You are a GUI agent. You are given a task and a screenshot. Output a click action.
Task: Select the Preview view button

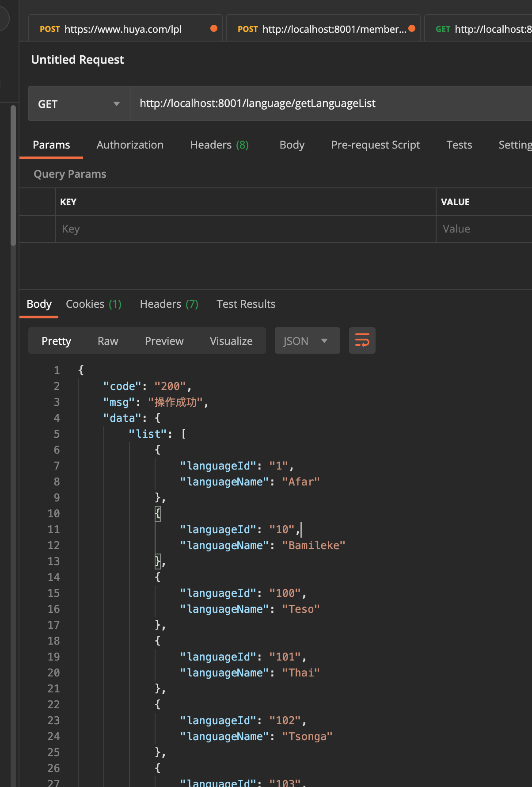tap(164, 341)
